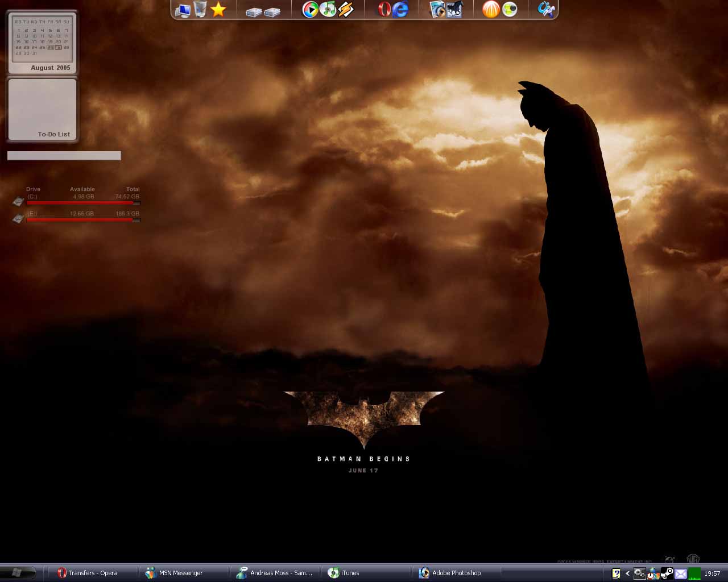Image resolution: width=728 pixels, height=582 pixels.
Task: Launch Internet Explorer from the dock
Action: (400, 9)
